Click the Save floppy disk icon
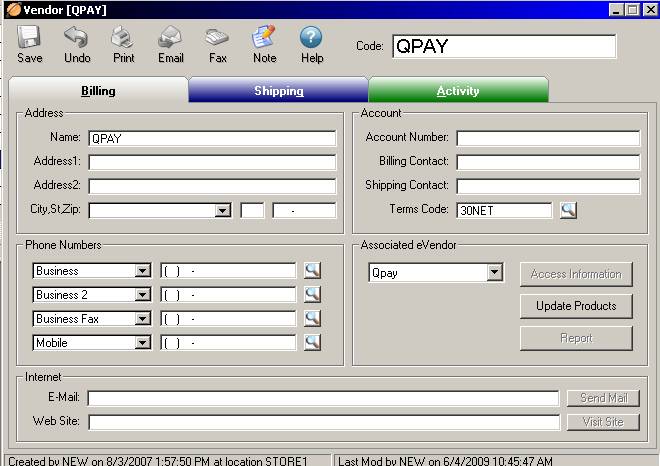This screenshot has height=466, width=660. (29, 37)
